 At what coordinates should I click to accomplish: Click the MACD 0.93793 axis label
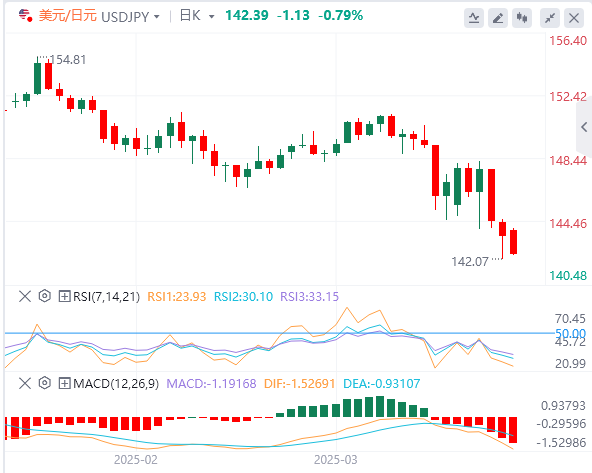(x=563, y=405)
